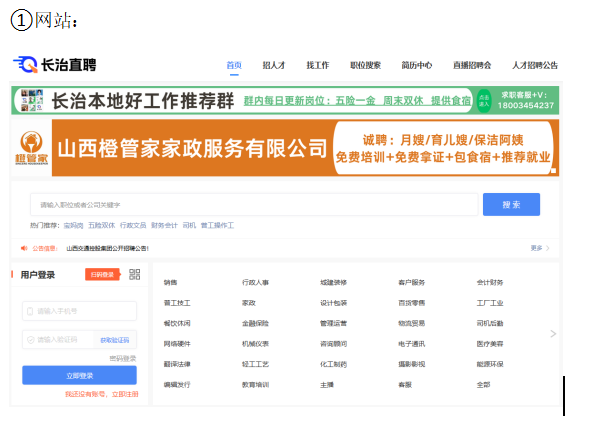This screenshot has width=597, height=423.
Task: Click the green 点击进入 round badge
Action: [x=484, y=101]
